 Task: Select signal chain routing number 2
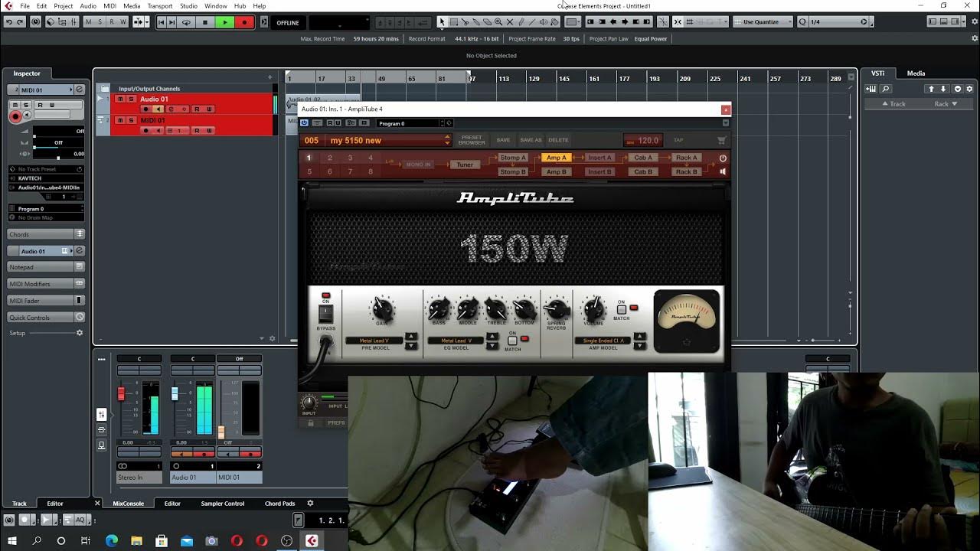[x=330, y=158]
